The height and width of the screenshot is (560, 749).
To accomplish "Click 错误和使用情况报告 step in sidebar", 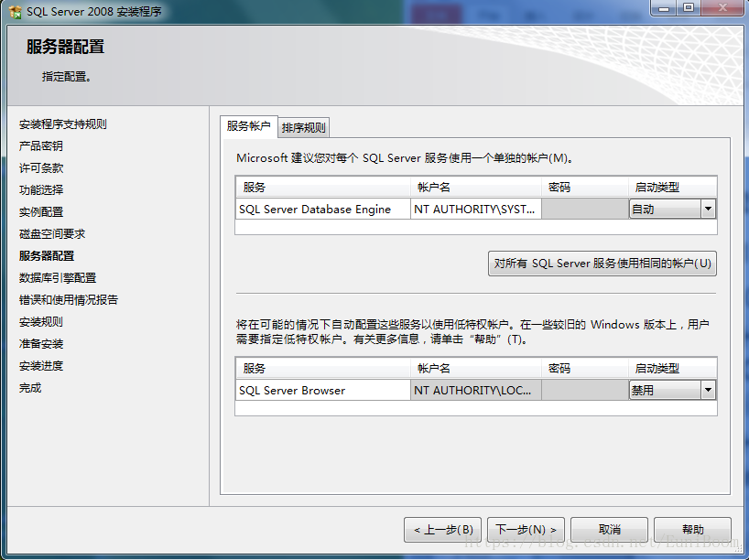I will [x=69, y=300].
